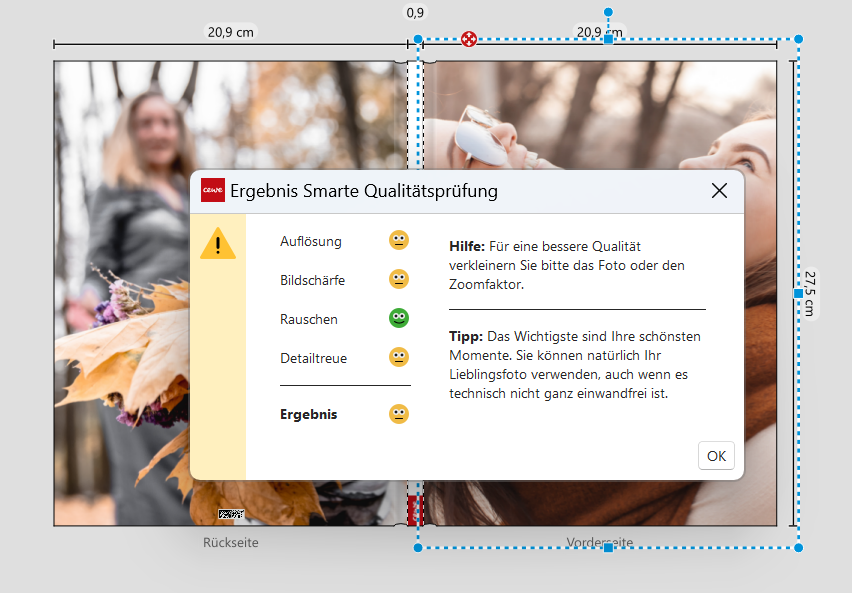The height and width of the screenshot is (593, 852).
Task: Click the 20,9 cm back cover width label
Action: tap(230, 32)
